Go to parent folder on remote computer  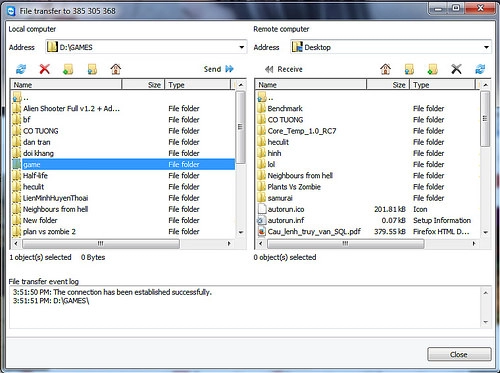409,69
